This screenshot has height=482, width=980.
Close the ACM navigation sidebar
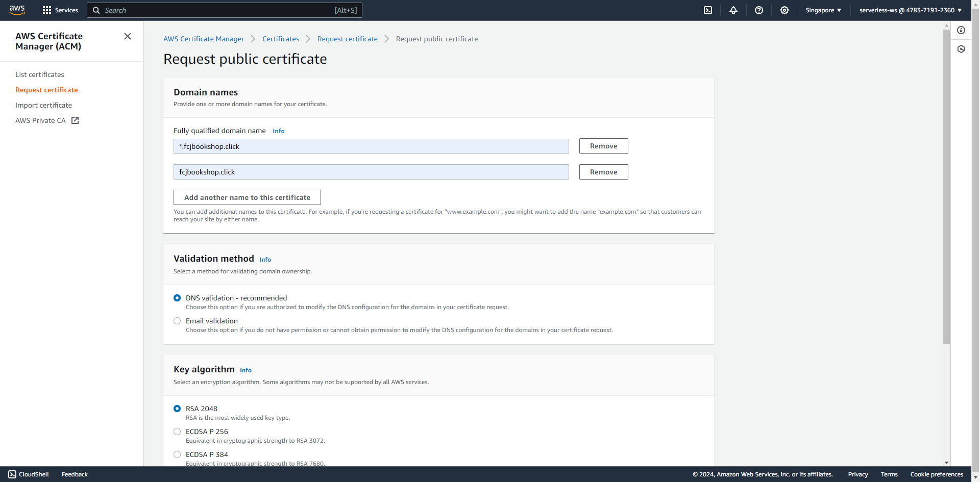point(128,36)
